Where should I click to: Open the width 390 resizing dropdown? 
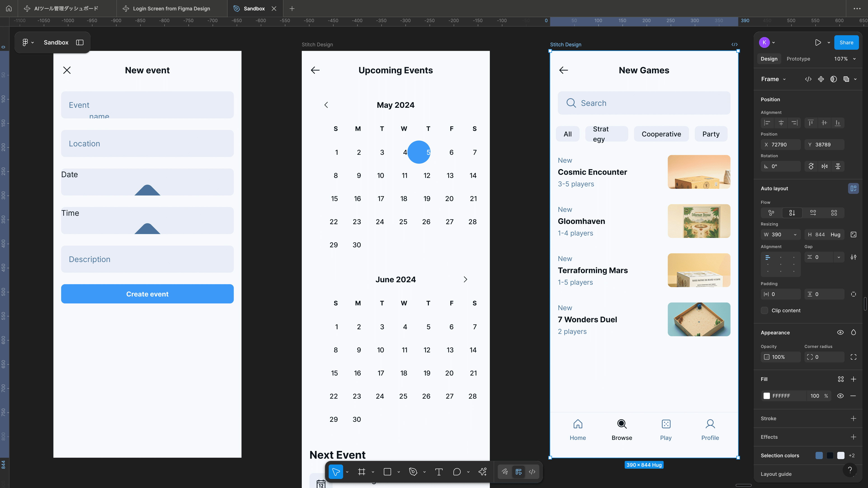(795, 235)
